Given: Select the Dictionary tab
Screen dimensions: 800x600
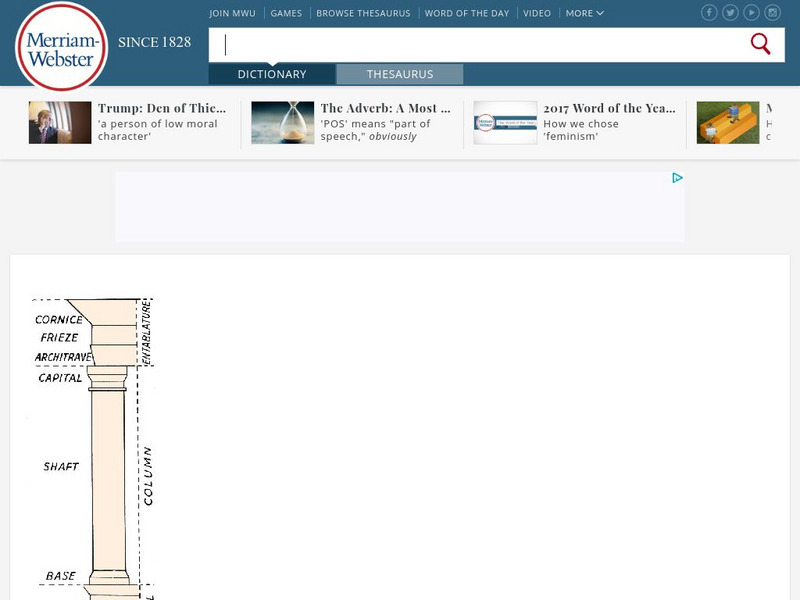Looking at the screenshot, I should pos(272,74).
